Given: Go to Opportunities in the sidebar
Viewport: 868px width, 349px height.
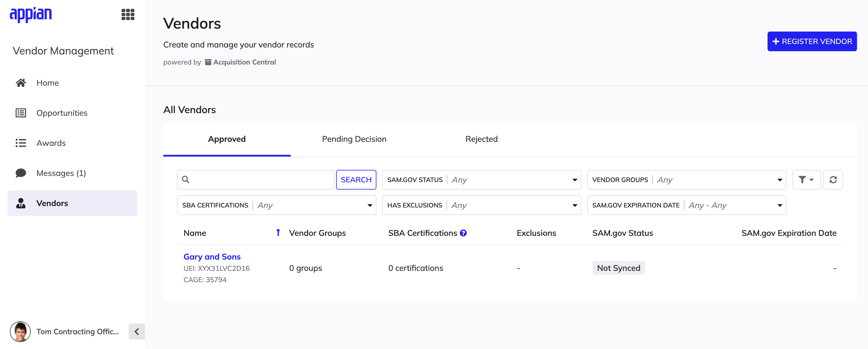Looking at the screenshot, I should 72,113.
